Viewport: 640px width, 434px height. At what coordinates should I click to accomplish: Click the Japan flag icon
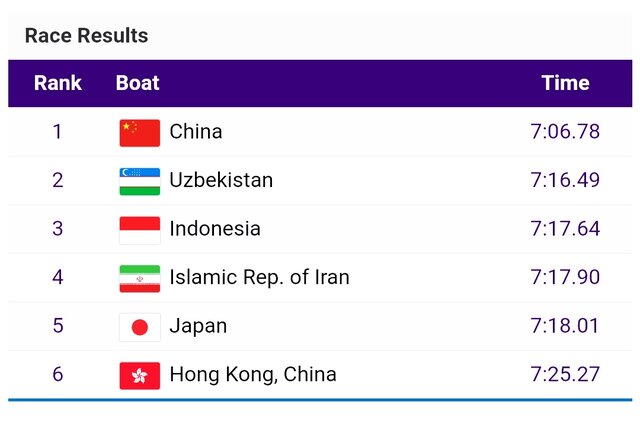[139, 327]
